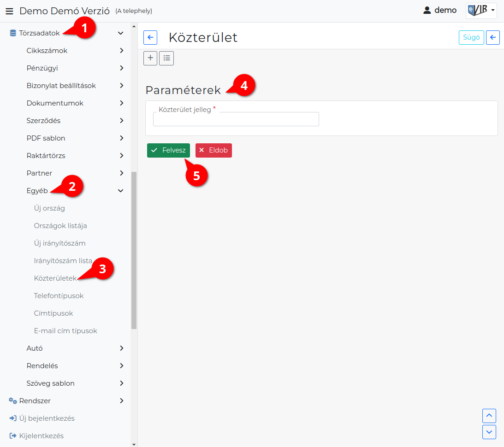
Task: Collapse the Egyéb submenu
Action: pos(120,191)
